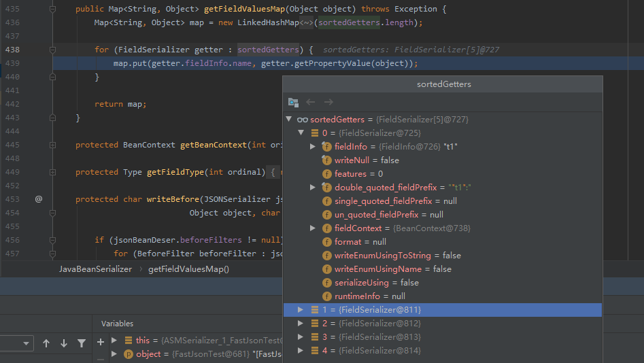Expand the fieldContext BeanContext node

coord(313,228)
